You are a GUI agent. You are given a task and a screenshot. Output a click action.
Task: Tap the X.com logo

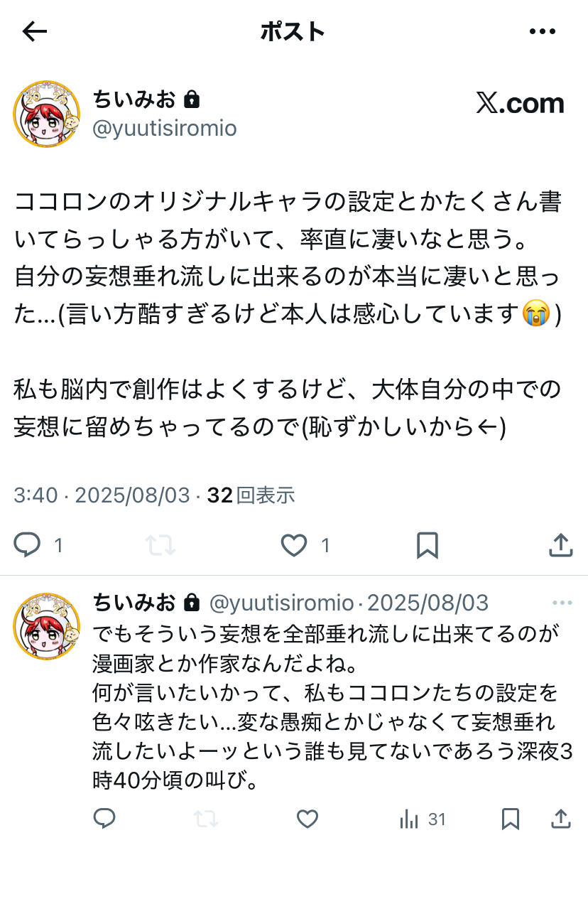point(520,104)
